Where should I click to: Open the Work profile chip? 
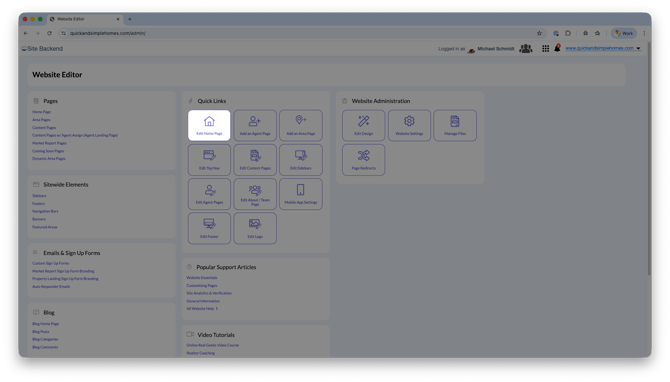coord(624,33)
